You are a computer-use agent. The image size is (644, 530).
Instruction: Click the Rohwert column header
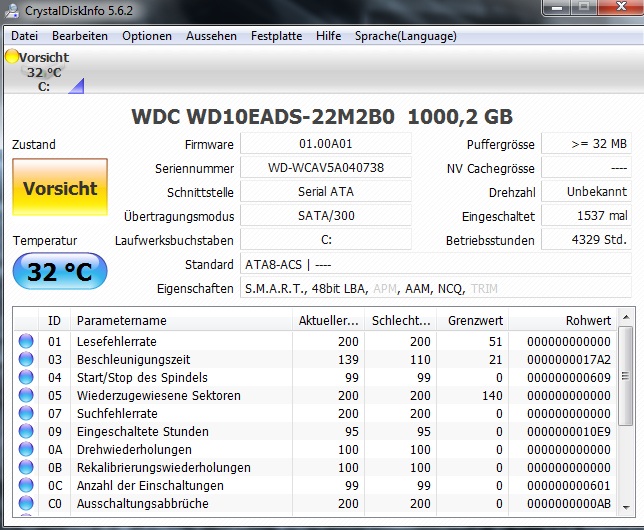pos(563,320)
